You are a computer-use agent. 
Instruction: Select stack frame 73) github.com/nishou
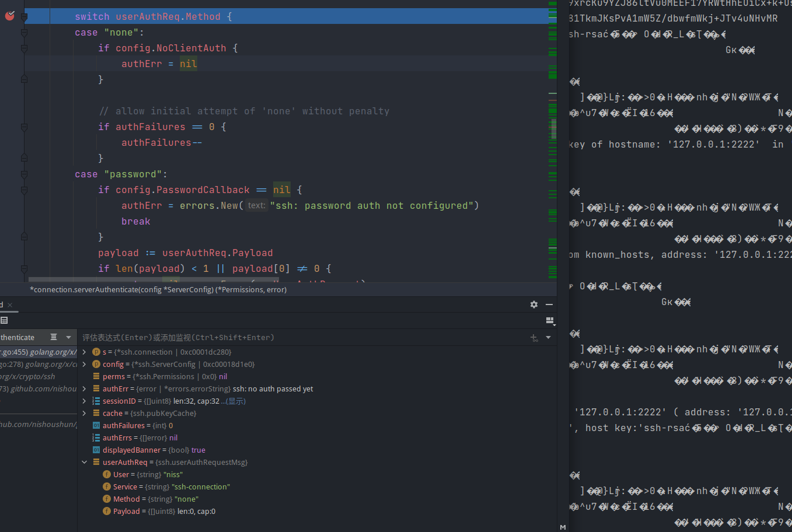pyautogui.click(x=39, y=388)
